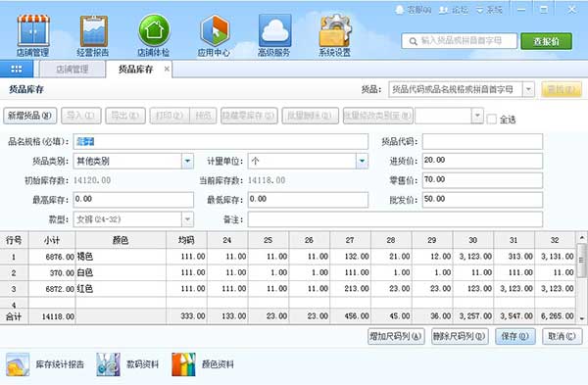Viewport: 588px width, 385px height.
Task: Click the 最低库存 input field
Action: [x=308, y=200]
